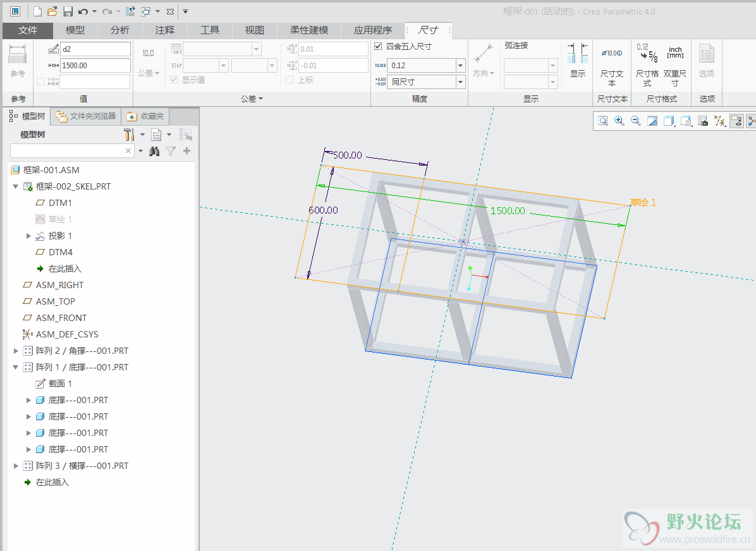Open file with the folder icon

[52, 11]
